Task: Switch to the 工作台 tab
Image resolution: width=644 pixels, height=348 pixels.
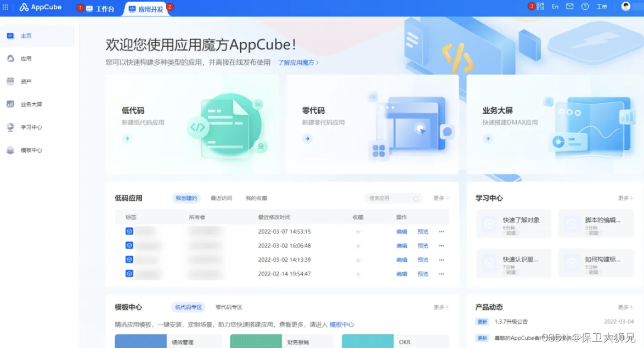Action: (100, 9)
